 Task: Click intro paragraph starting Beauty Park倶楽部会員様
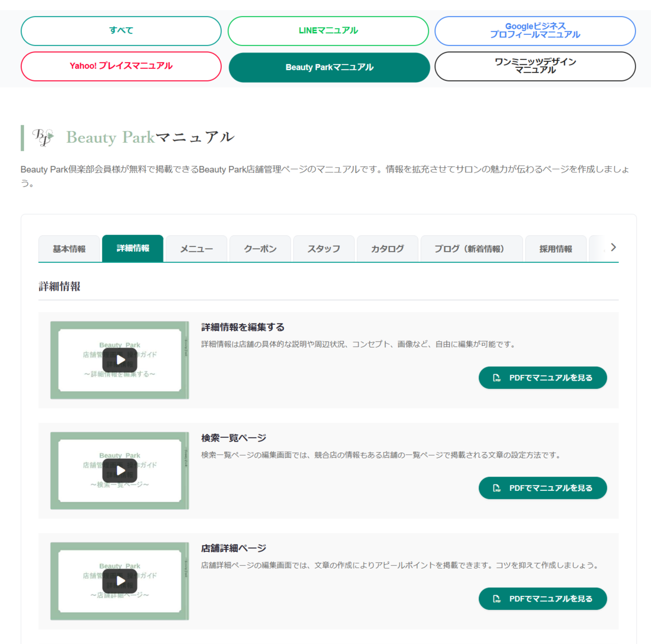[325, 176]
